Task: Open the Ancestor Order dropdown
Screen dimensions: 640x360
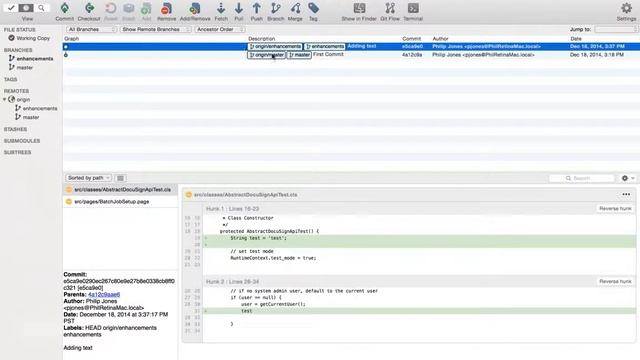Action: [220, 29]
